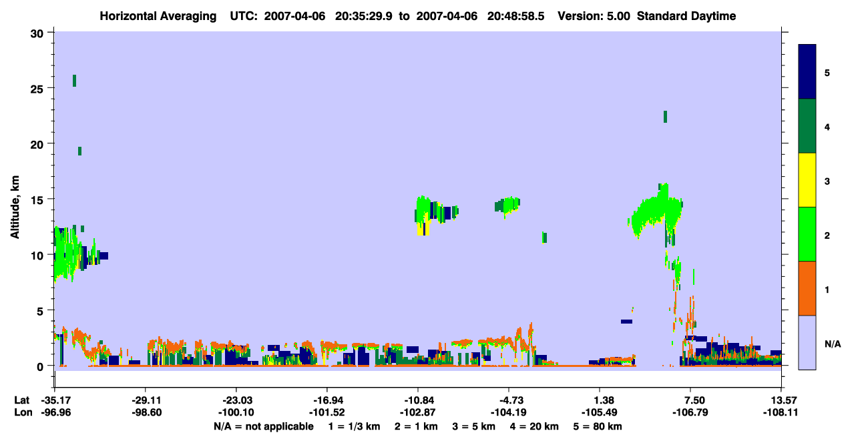
Task: Click the longitude value -108.11
Action: (782, 413)
